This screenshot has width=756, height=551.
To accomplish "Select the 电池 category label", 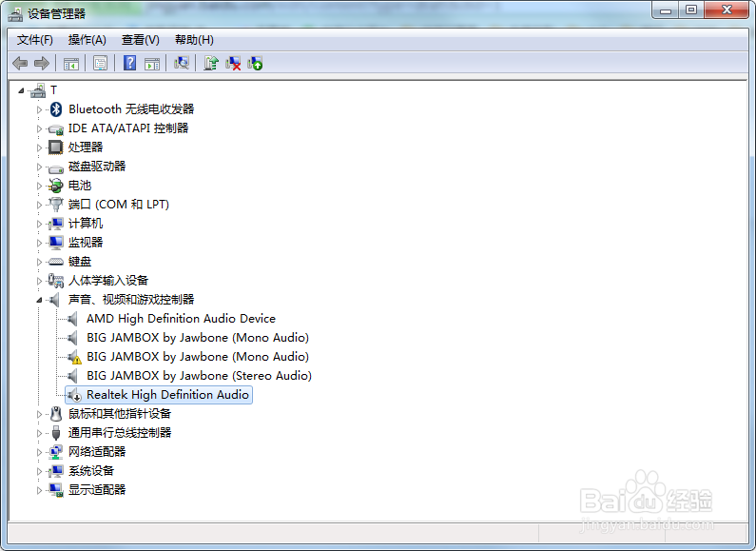I will tap(80, 186).
